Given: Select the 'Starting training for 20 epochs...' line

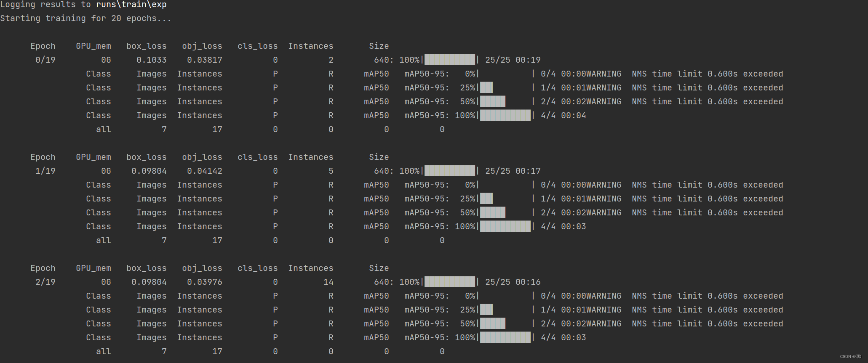Looking at the screenshot, I should tap(86, 19).
